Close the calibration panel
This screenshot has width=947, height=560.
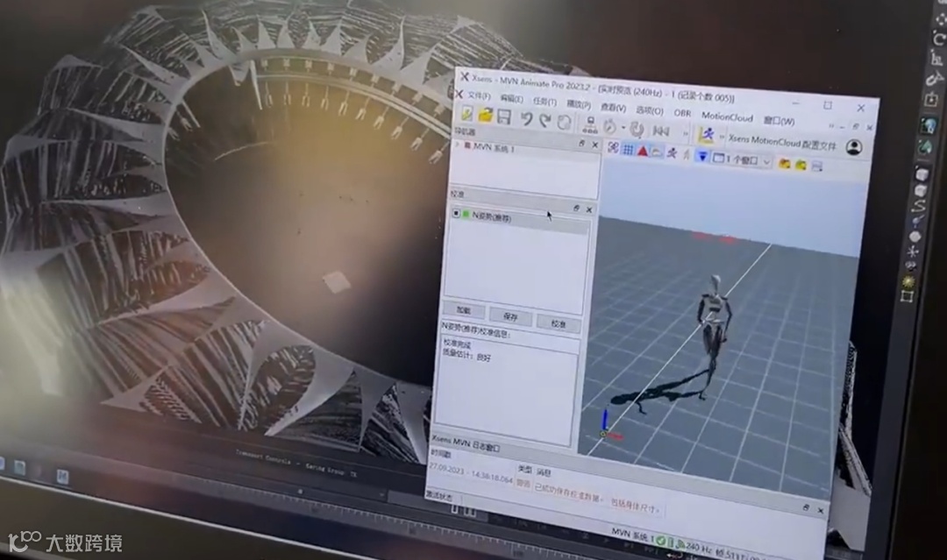(589, 209)
